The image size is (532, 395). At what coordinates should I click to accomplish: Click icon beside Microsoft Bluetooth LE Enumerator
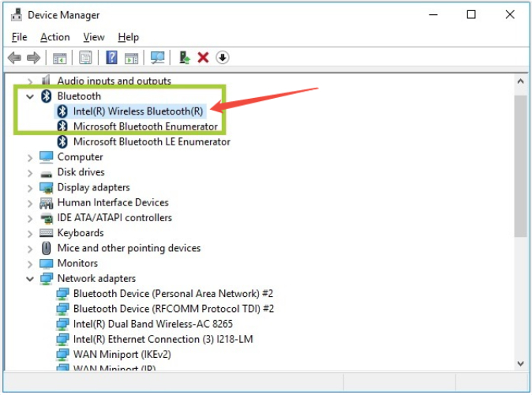coord(62,141)
